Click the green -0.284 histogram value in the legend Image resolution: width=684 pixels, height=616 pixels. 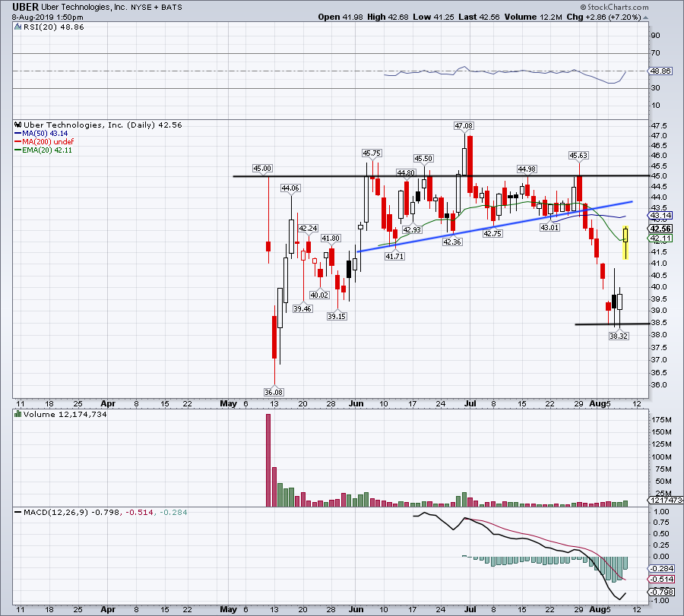click(173, 512)
